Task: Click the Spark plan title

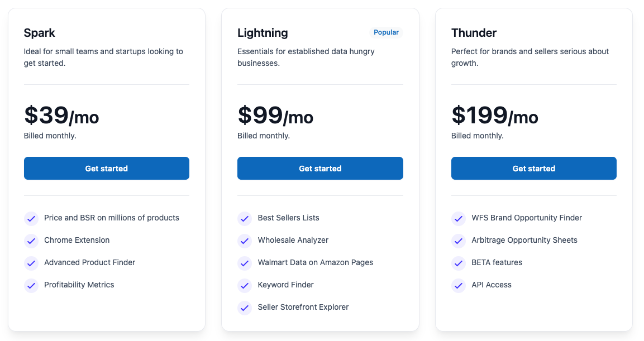Action: tap(39, 33)
